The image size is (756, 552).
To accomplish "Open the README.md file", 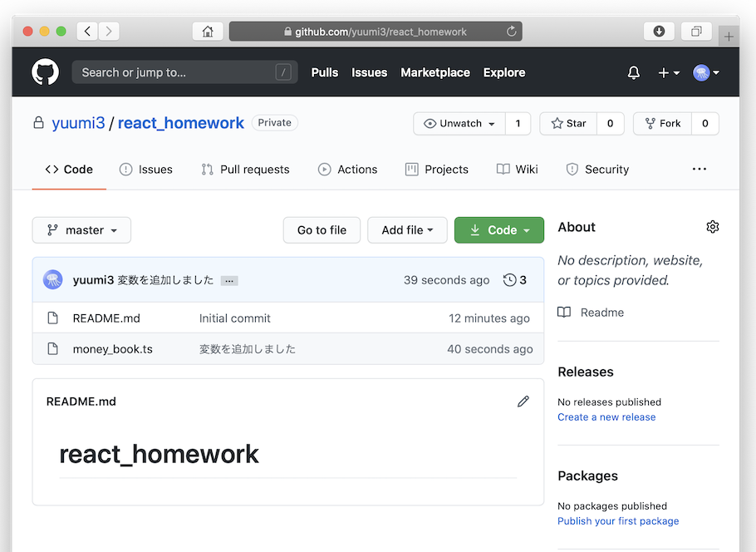I will click(x=106, y=318).
